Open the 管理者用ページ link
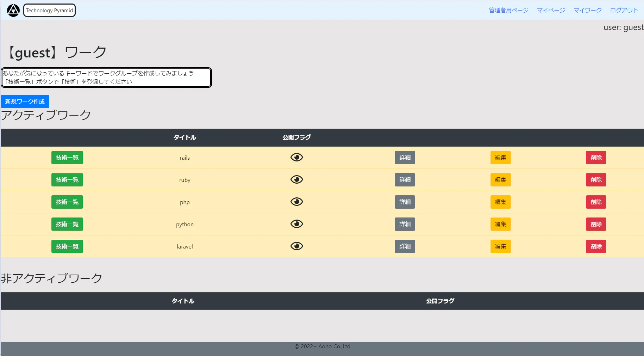Image resolution: width=644 pixels, height=356 pixels. coord(509,10)
